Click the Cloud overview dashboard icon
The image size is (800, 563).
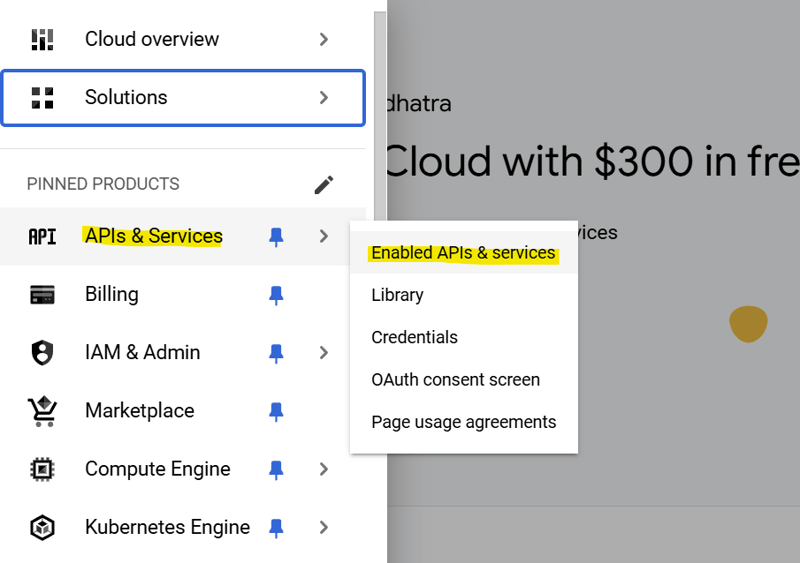pos(42,40)
